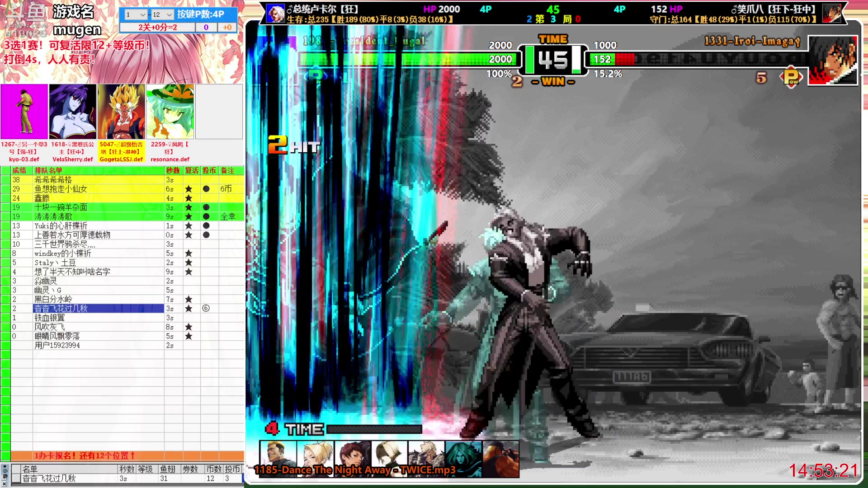Click the TIME power gauge at bottom
This screenshot has width=868, height=488.
click(374, 429)
